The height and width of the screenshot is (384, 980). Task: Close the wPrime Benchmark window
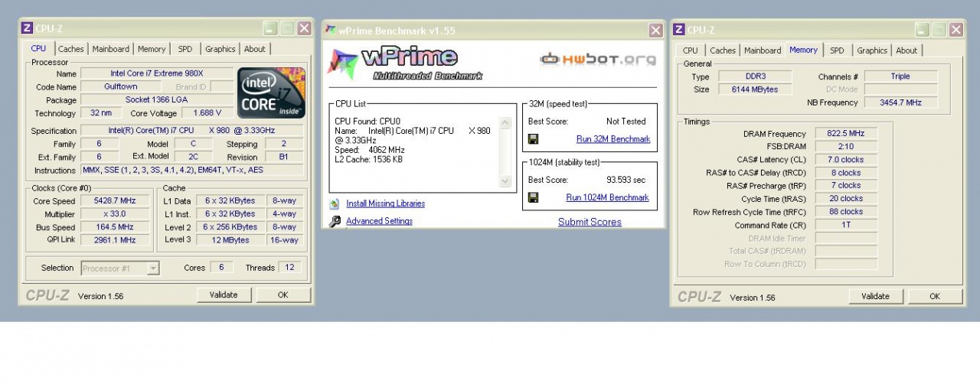(x=655, y=31)
